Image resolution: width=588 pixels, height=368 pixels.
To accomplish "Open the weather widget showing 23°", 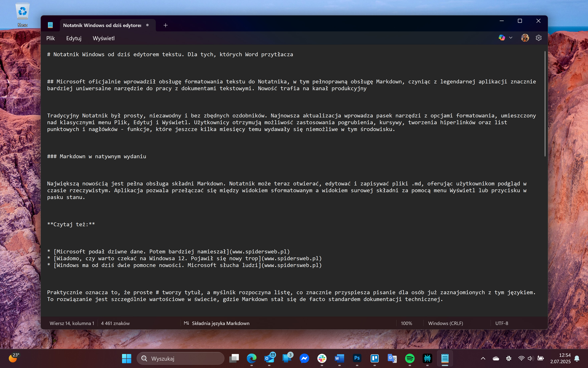I will pyautogui.click(x=14, y=358).
